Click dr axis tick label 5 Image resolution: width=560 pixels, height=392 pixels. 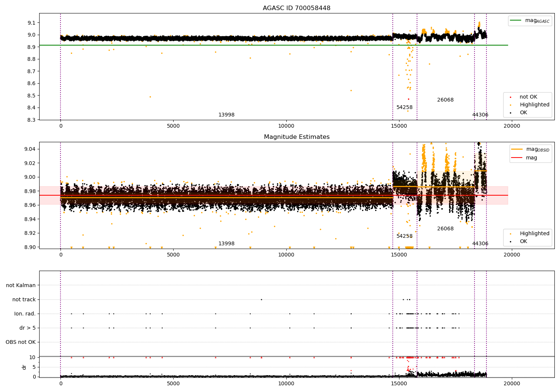point(34,367)
